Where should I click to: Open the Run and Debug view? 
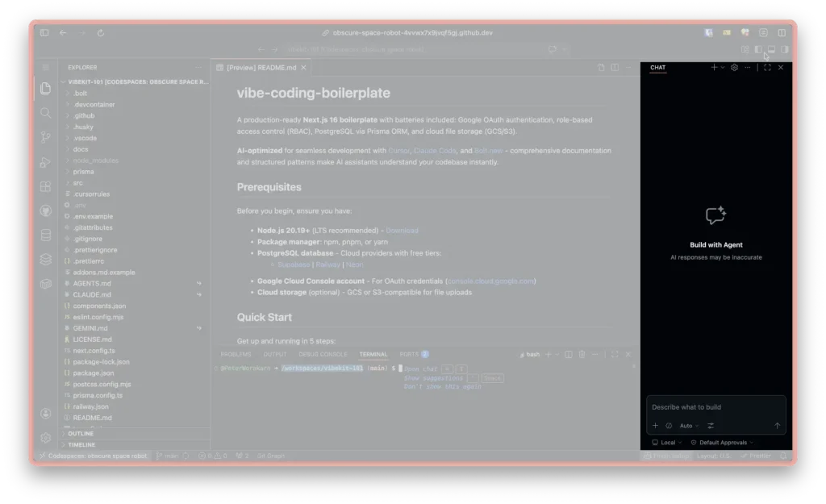tap(46, 162)
